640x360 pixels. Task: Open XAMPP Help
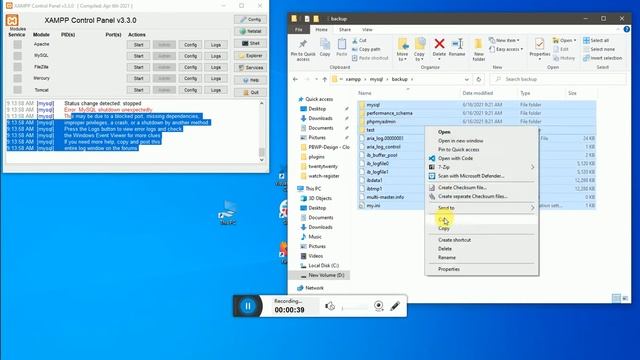250,80
